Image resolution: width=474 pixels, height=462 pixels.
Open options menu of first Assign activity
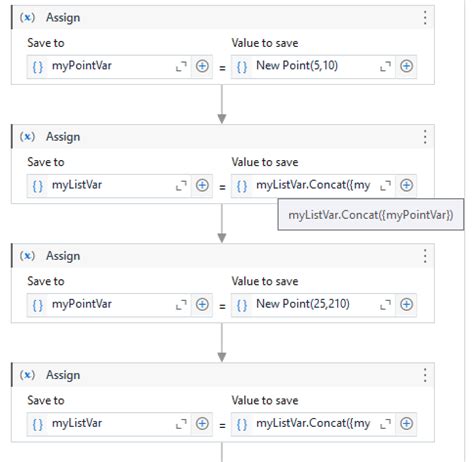pos(425,18)
